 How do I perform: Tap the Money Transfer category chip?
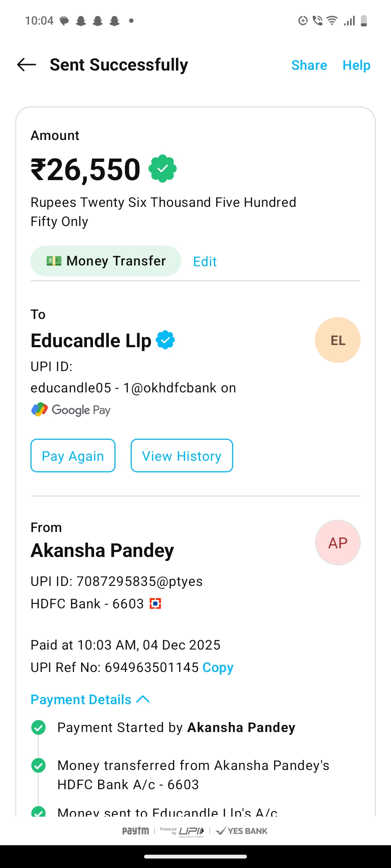tap(106, 261)
